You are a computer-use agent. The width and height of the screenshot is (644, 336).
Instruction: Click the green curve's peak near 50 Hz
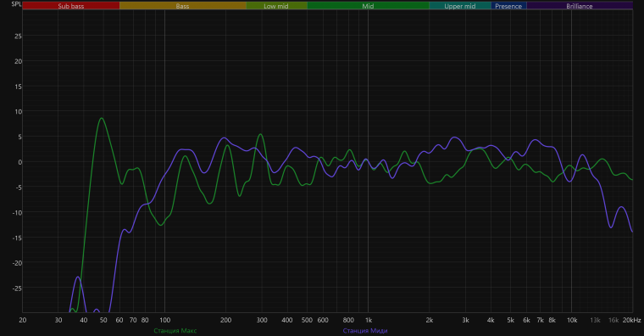click(102, 119)
